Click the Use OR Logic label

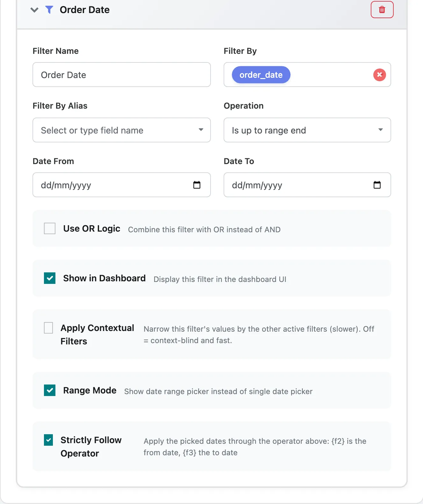[x=92, y=228]
